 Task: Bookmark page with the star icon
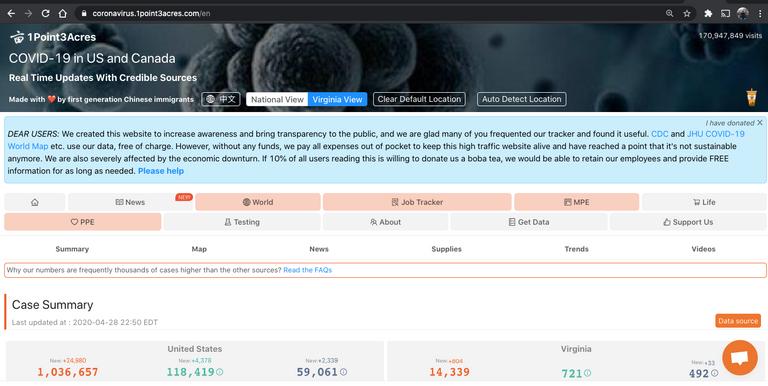click(x=687, y=14)
